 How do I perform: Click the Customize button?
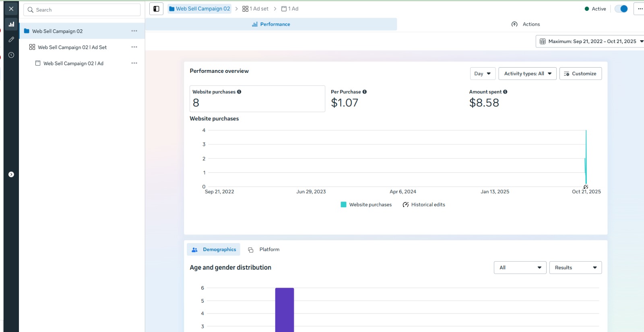[x=580, y=74]
